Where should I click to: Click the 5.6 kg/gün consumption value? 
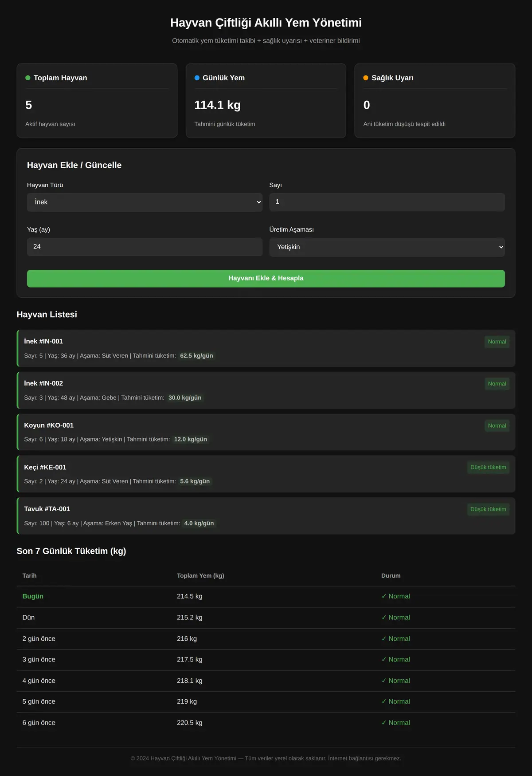coord(195,481)
